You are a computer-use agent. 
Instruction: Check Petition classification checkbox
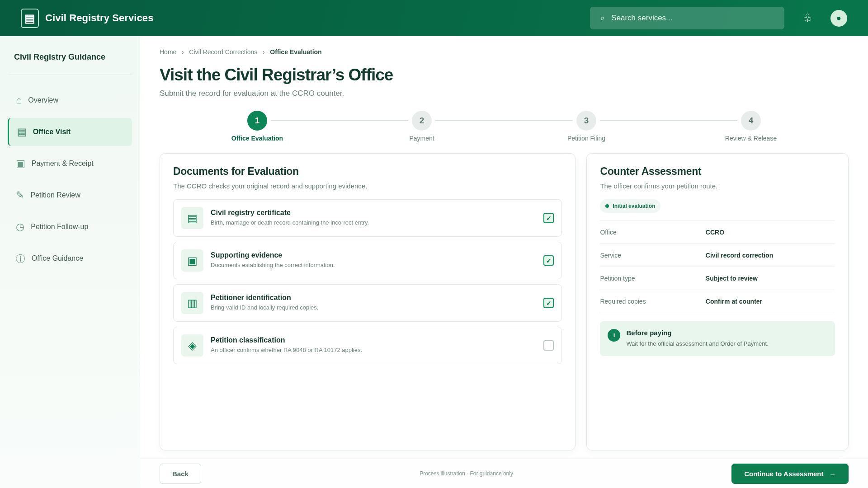(548, 346)
